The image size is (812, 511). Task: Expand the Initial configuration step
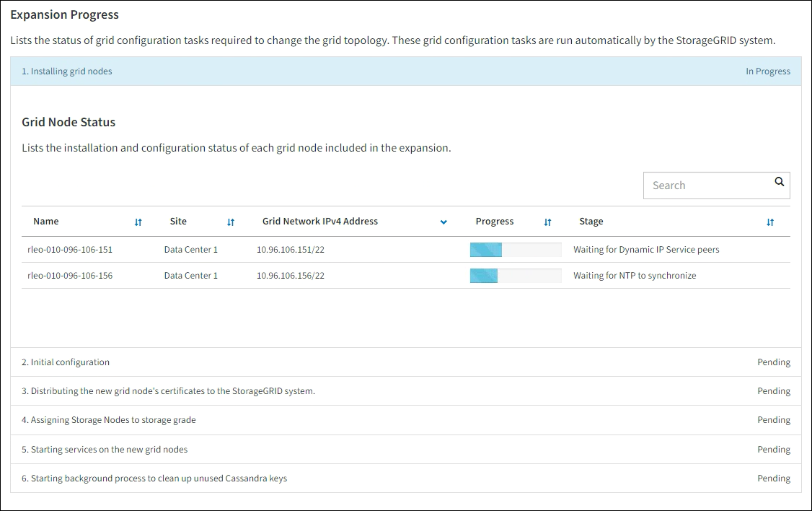[x=70, y=362]
